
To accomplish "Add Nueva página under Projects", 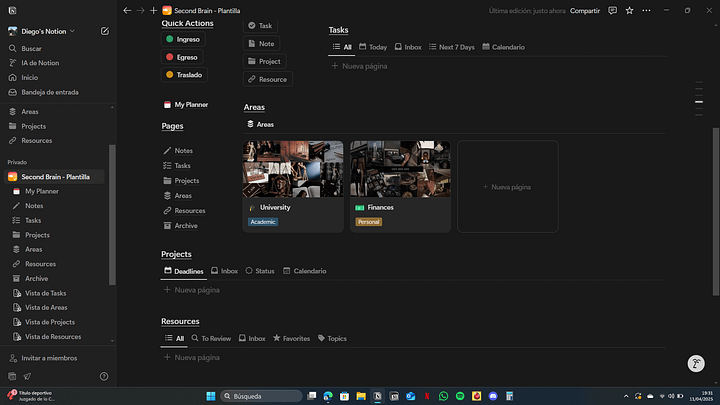I will click(192, 290).
